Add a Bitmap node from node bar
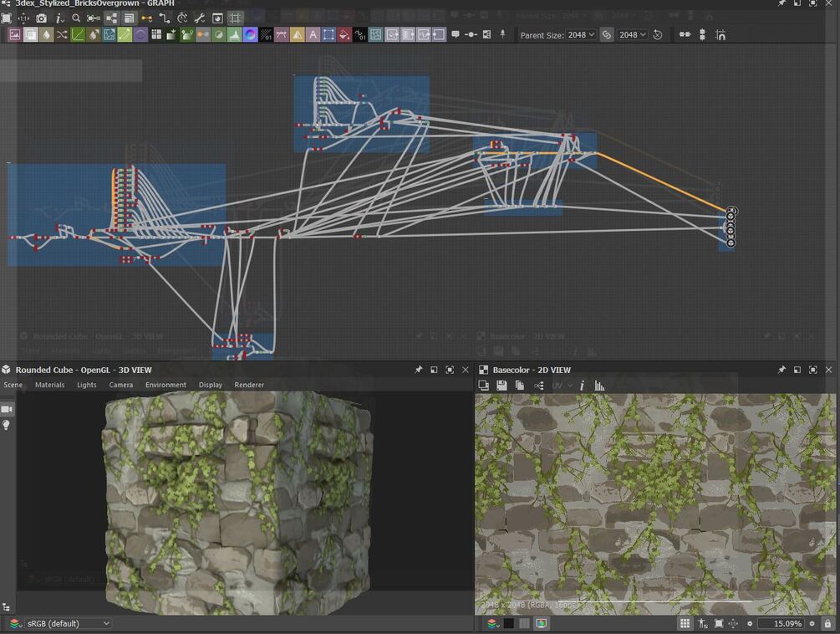Image resolution: width=840 pixels, height=634 pixels. 14,35
